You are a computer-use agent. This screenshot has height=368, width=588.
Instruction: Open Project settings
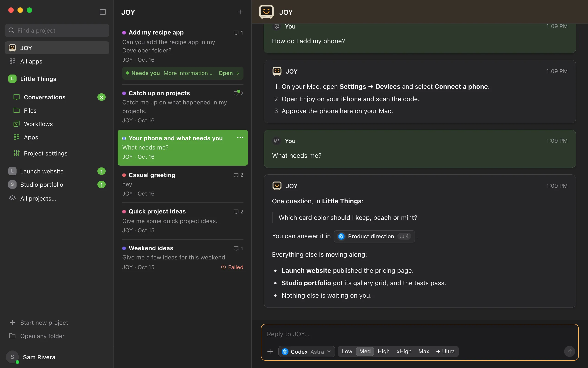click(57, 153)
